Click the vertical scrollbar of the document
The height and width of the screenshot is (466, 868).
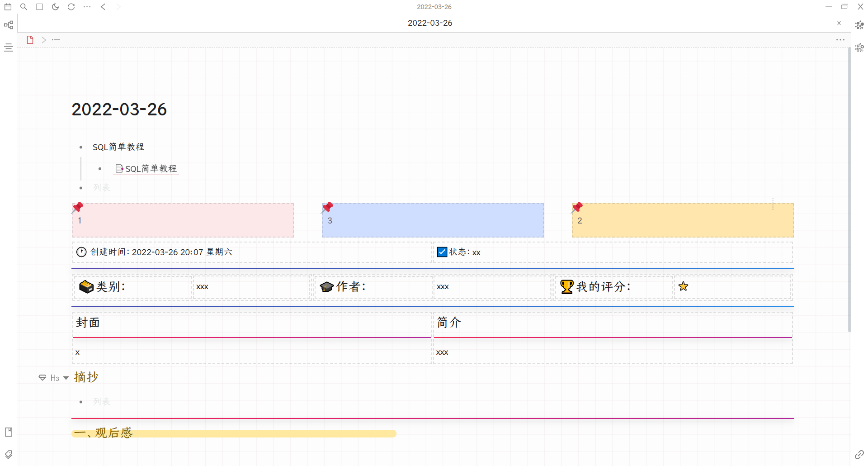pos(849,190)
